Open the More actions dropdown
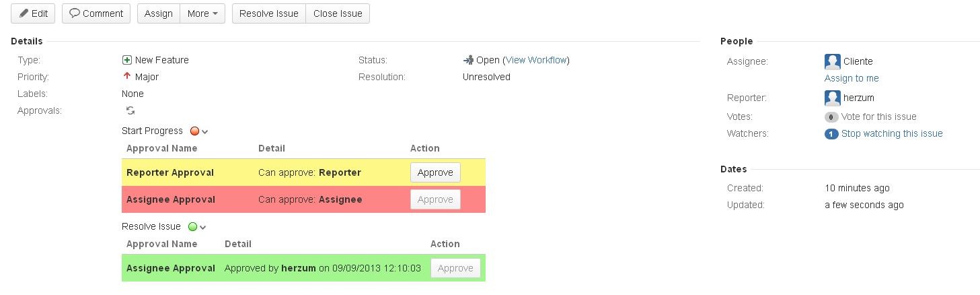980x295 pixels. [x=202, y=13]
